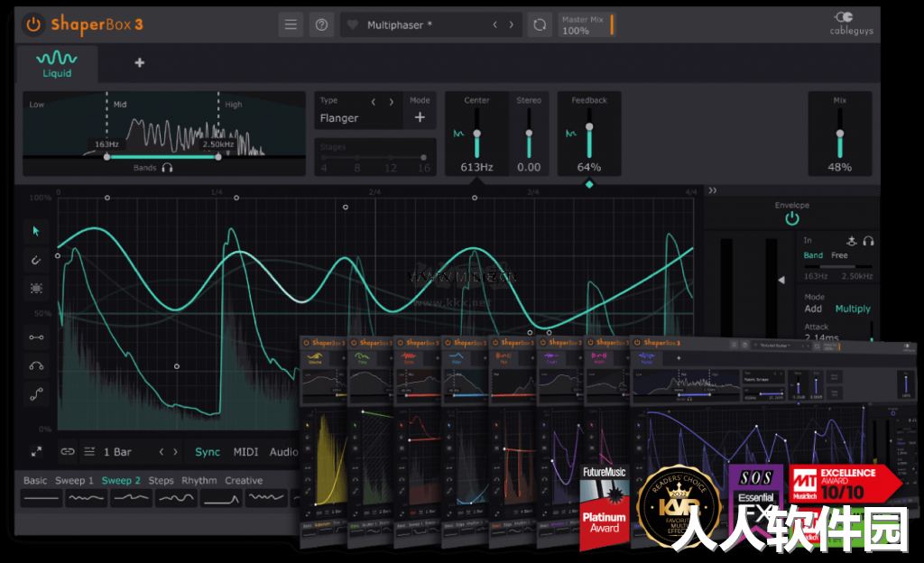The width and height of the screenshot is (924, 563).
Task: Open the Creative waveform preset tab
Action: click(244, 481)
